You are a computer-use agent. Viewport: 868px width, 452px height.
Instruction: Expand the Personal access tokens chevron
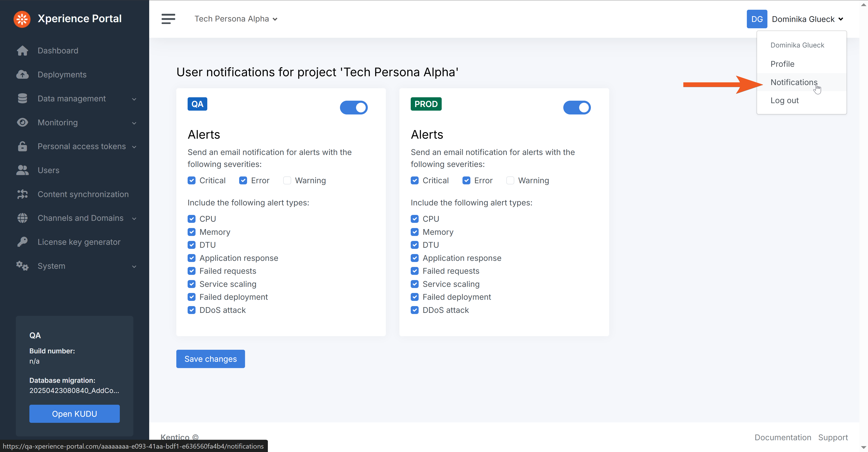[134, 147]
